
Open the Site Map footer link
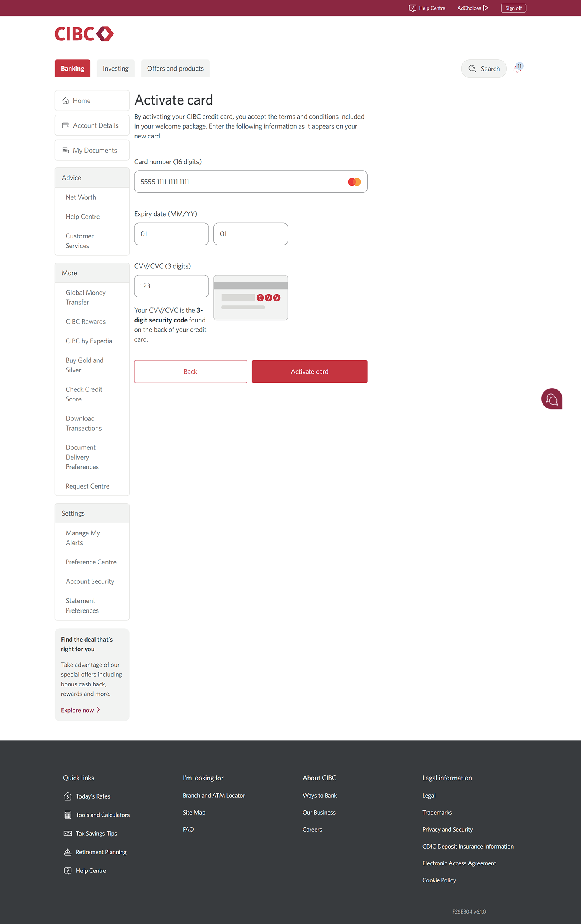pyautogui.click(x=194, y=813)
